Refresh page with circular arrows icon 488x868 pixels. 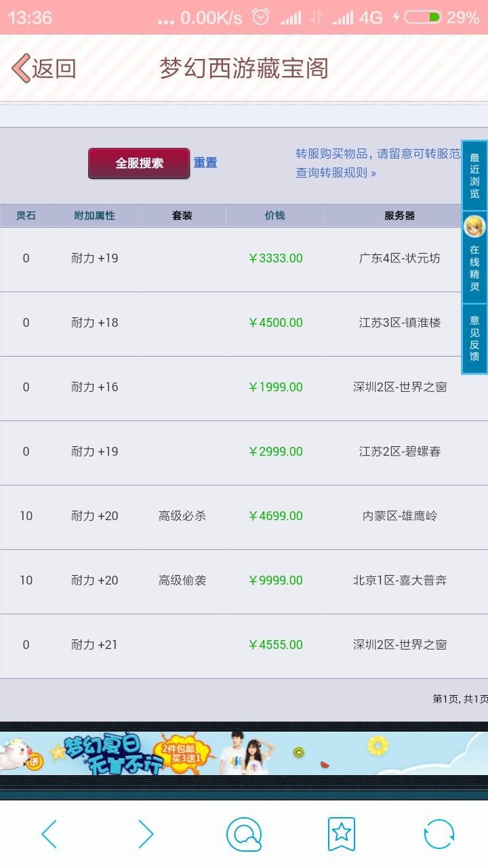[x=439, y=834]
